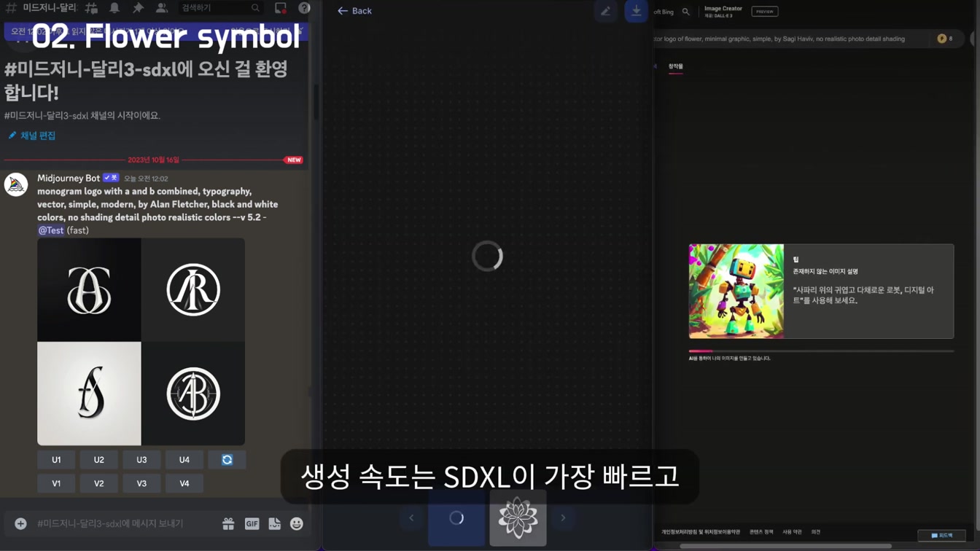The width and height of the screenshot is (980, 551).
Task: Click the pencil edit icon in viewer
Action: pyautogui.click(x=605, y=11)
